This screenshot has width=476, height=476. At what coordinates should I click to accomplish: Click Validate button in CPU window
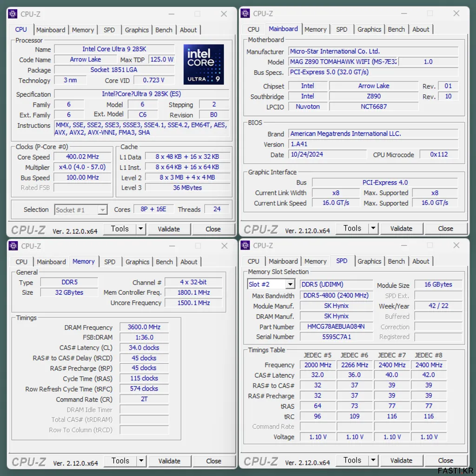pos(169,229)
